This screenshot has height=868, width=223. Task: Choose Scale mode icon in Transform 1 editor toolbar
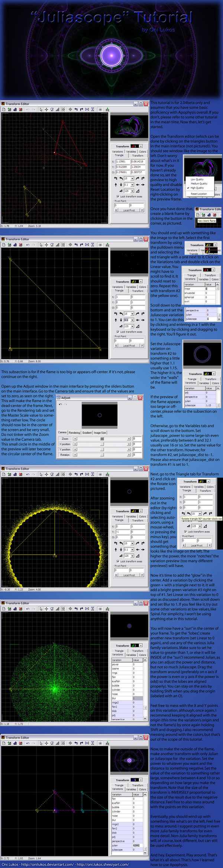coord(57,109)
